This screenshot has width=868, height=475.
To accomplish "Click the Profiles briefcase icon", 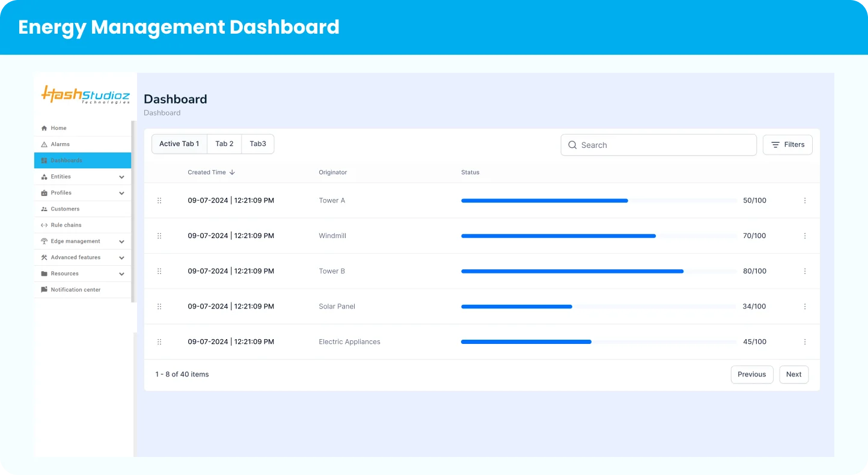I will [x=44, y=193].
